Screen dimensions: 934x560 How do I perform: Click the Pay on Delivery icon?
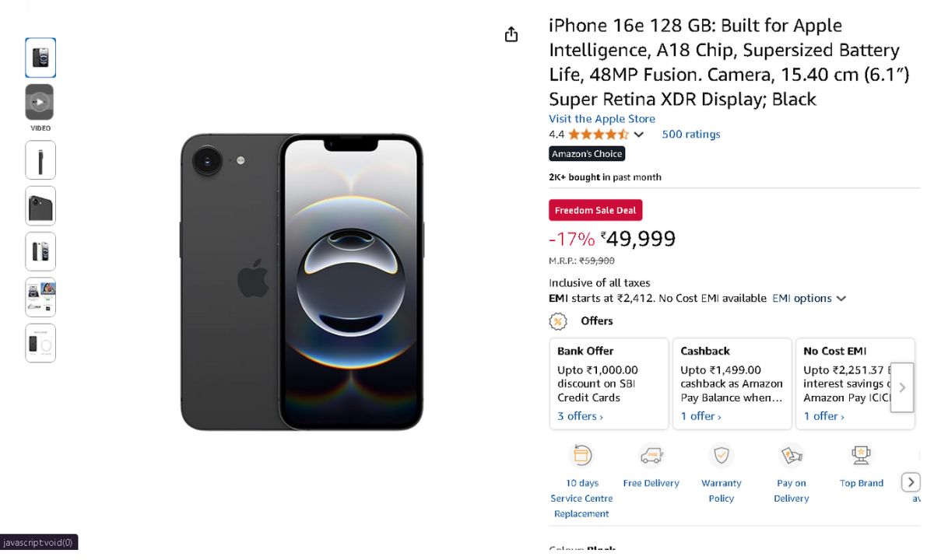click(x=792, y=455)
